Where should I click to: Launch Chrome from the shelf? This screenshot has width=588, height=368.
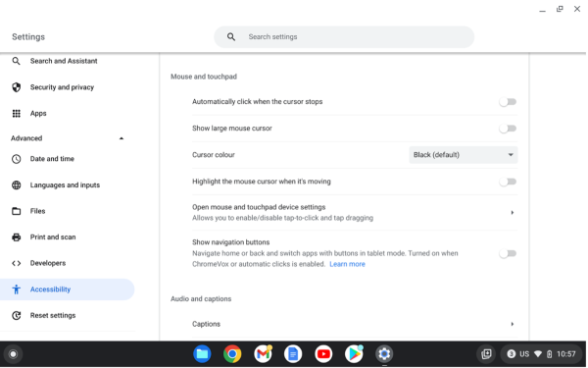[232, 354]
